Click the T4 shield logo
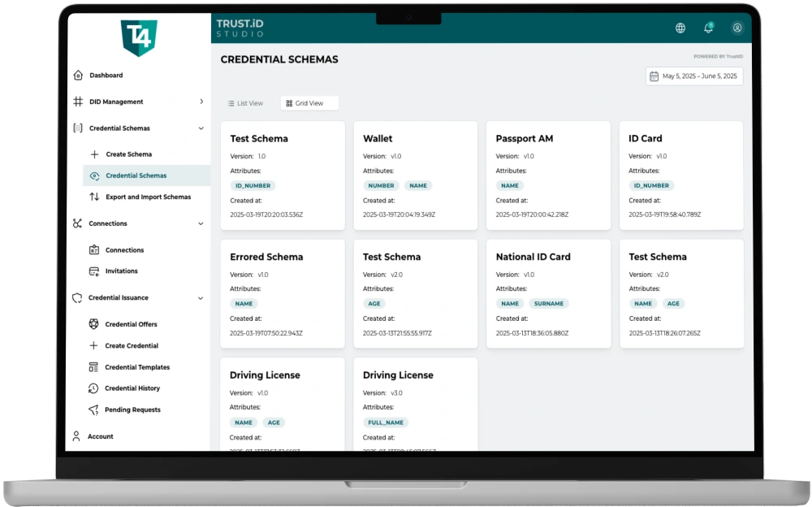Image resolution: width=812 pixels, height=507 pixels. point(138,37)
